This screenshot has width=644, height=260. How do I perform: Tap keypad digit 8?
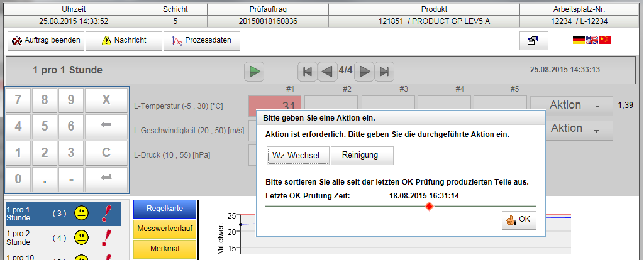(x=45, y=100)
